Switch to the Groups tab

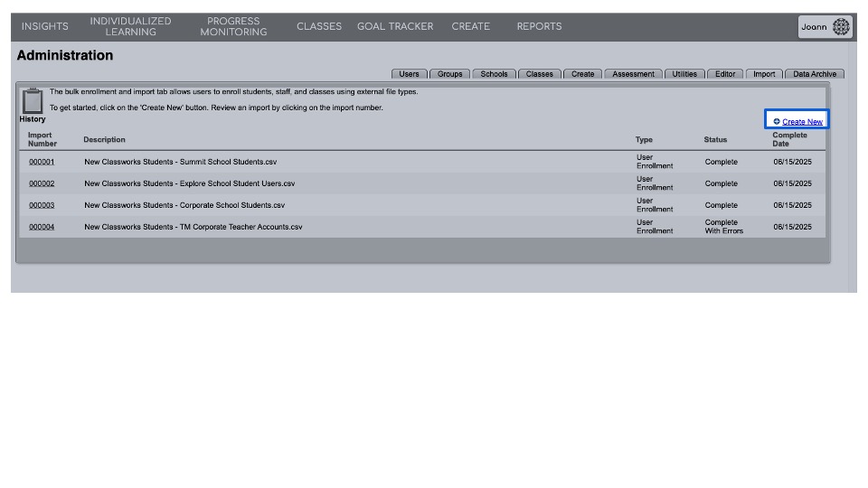[x=449, y=74]
